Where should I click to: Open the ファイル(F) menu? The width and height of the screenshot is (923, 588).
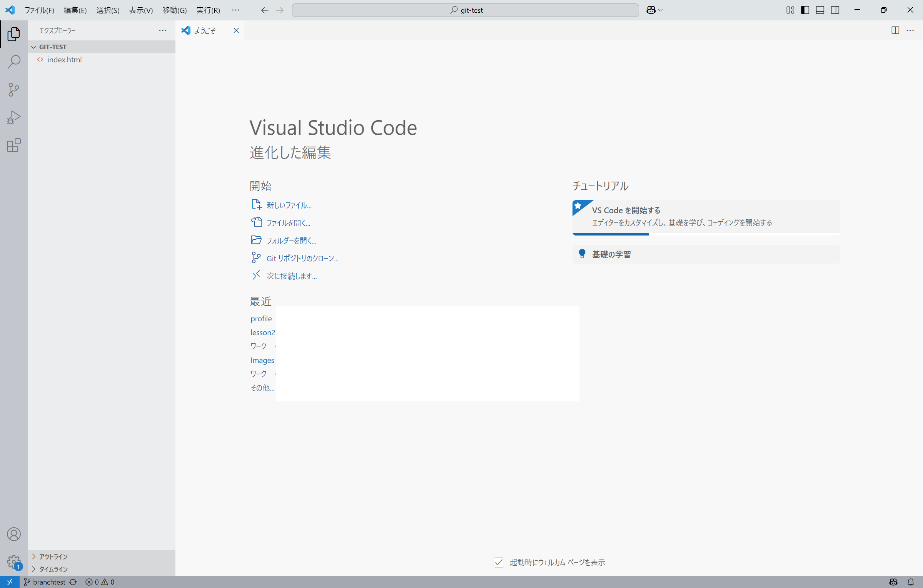coord(39,10)
